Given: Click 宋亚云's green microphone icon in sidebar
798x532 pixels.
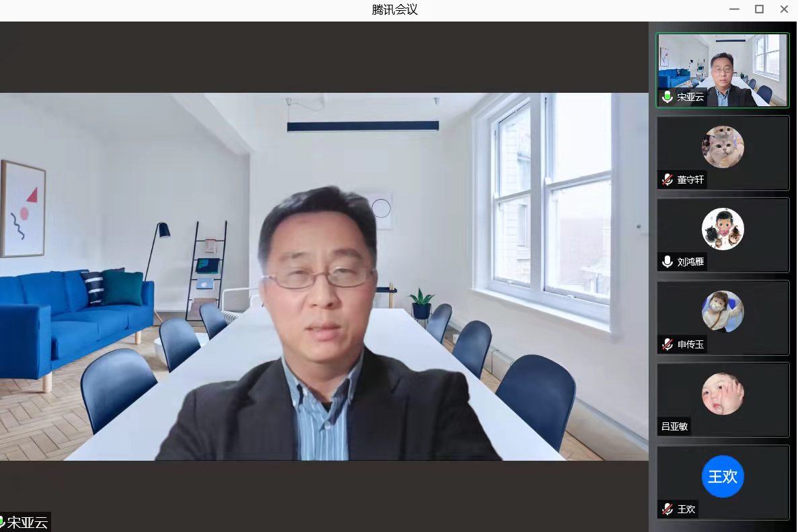Looking at the screenshot, I should pyautogui.click(x=667, y=97).
